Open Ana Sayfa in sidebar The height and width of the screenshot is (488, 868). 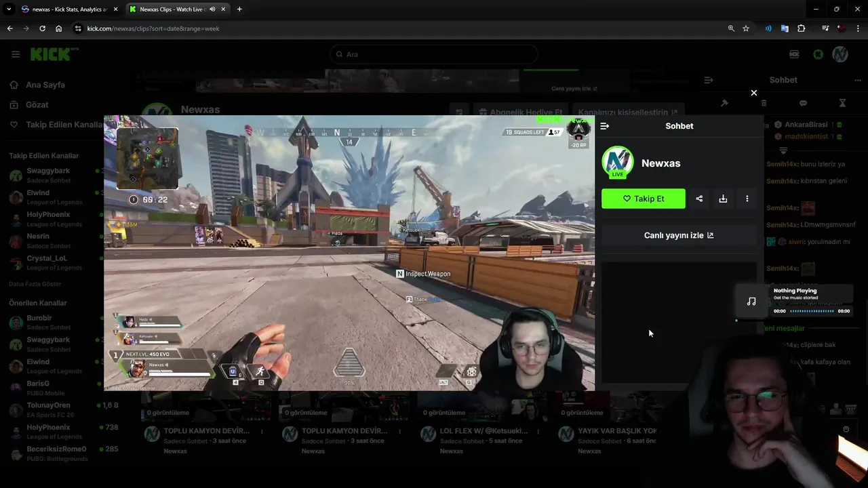coord(45,85)
